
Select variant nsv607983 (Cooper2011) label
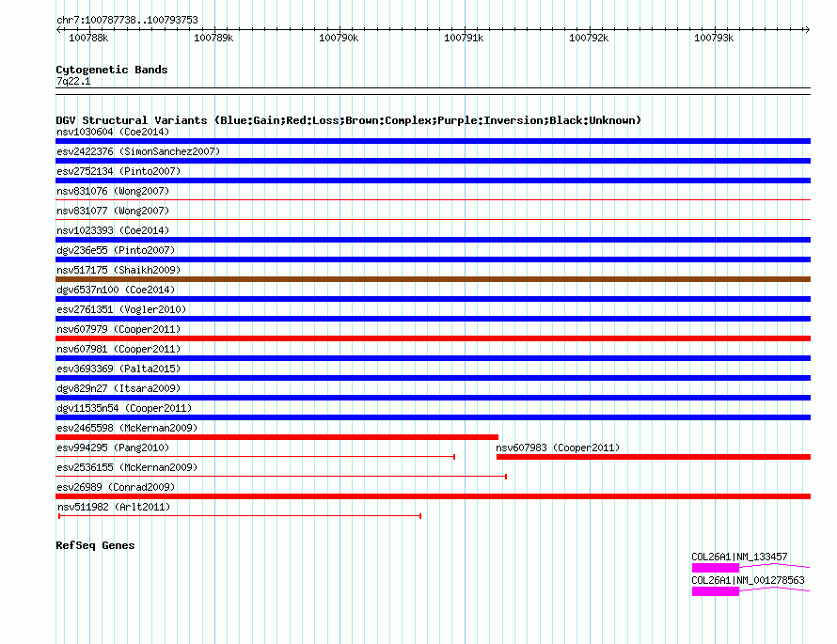(x=558, y=448)
